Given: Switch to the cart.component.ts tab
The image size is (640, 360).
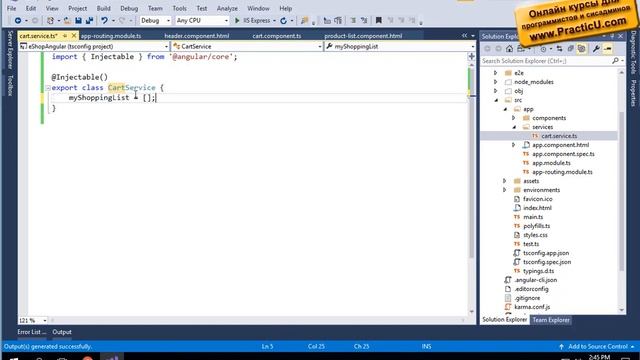Looking at the screenshot, I should click(276, 36).
